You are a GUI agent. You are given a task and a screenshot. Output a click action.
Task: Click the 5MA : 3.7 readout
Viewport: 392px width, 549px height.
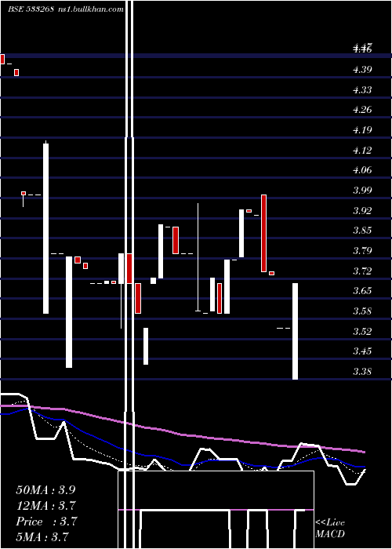point(42,536)
